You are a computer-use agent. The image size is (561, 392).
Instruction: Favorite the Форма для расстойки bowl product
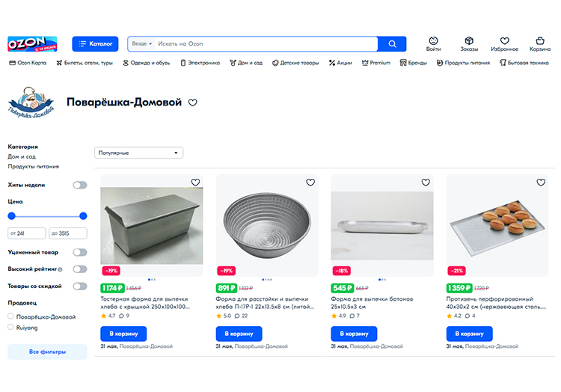(x=310, y=183)
